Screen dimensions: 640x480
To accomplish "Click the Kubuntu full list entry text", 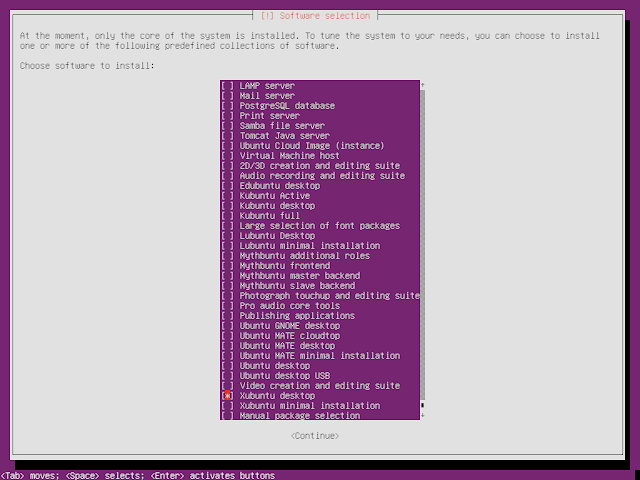I will tap(269, 216).
